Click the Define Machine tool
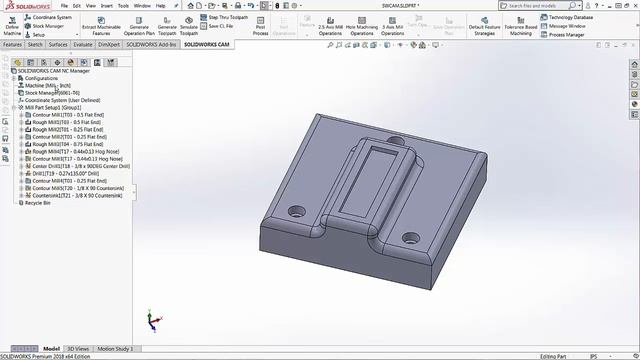This screenshot has width=640, height=360. coord(12,26)
